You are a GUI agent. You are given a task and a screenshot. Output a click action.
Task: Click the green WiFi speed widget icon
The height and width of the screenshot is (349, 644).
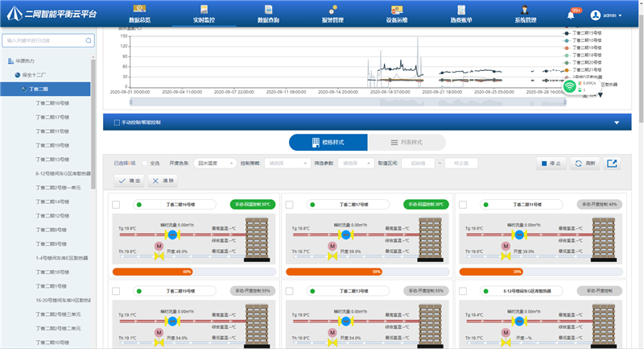tap(569, 86)
